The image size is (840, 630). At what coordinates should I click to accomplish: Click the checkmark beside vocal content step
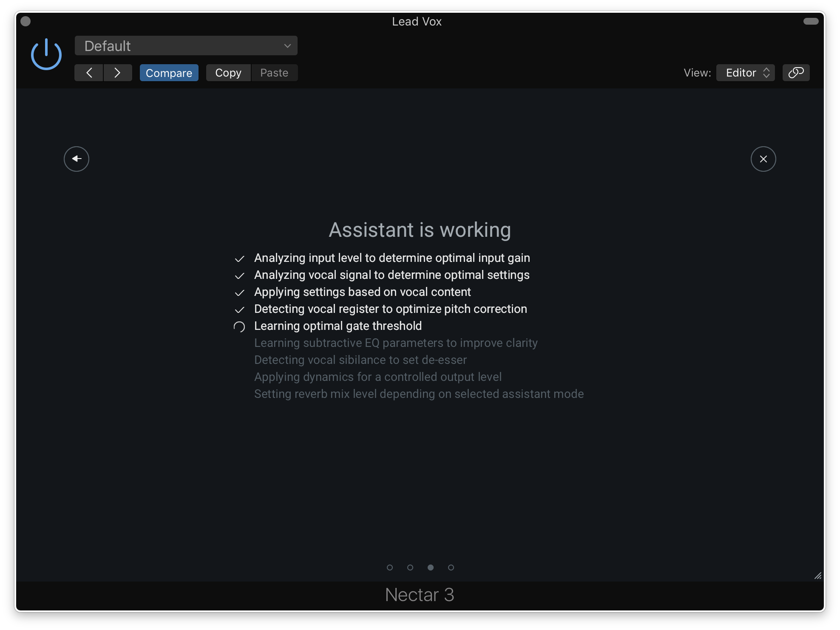coord(239,293)
